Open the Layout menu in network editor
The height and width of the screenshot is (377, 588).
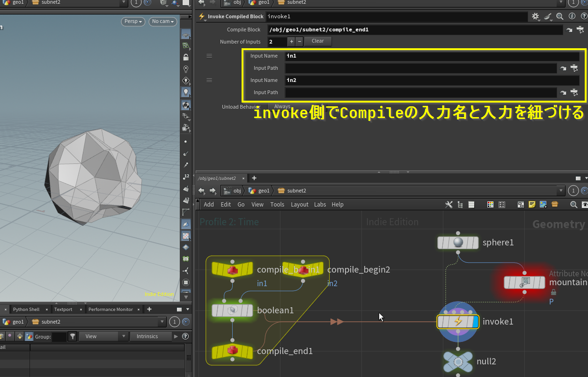coord(299,205)
